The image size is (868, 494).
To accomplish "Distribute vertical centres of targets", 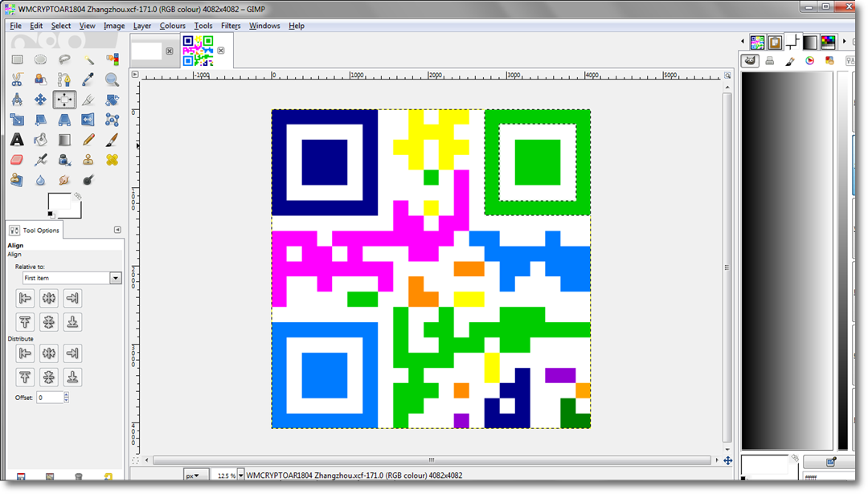I will click(x=49, y=378).
